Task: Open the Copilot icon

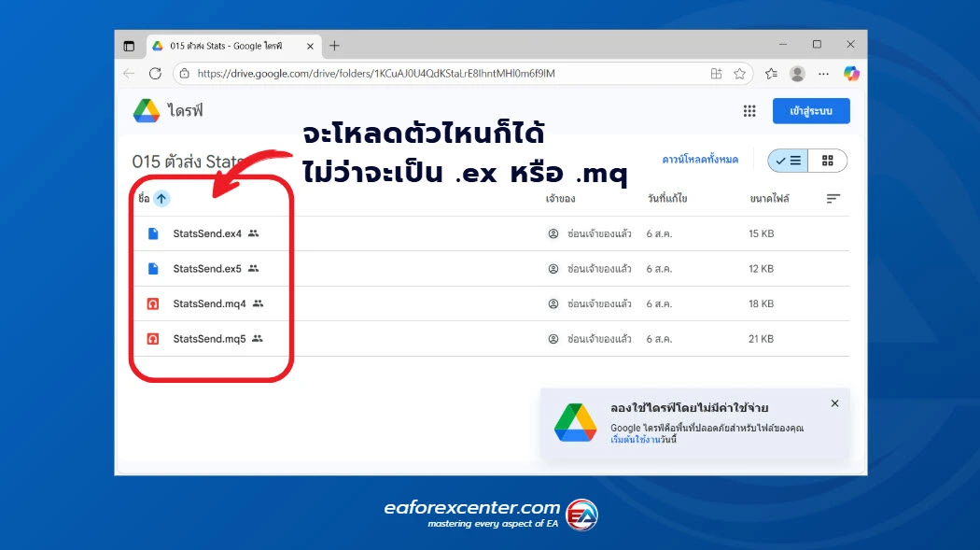Action: click(851, 74)
